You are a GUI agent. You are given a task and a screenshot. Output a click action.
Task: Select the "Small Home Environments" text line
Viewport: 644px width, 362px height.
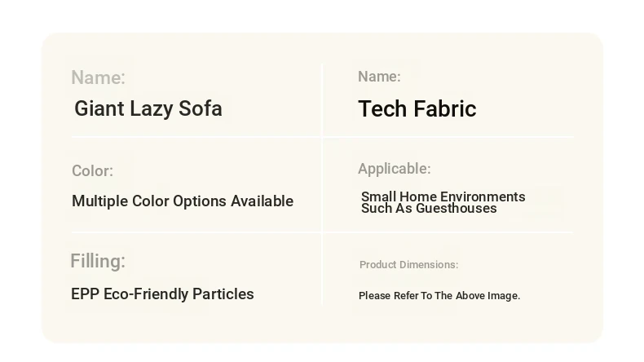coord(443,196)
